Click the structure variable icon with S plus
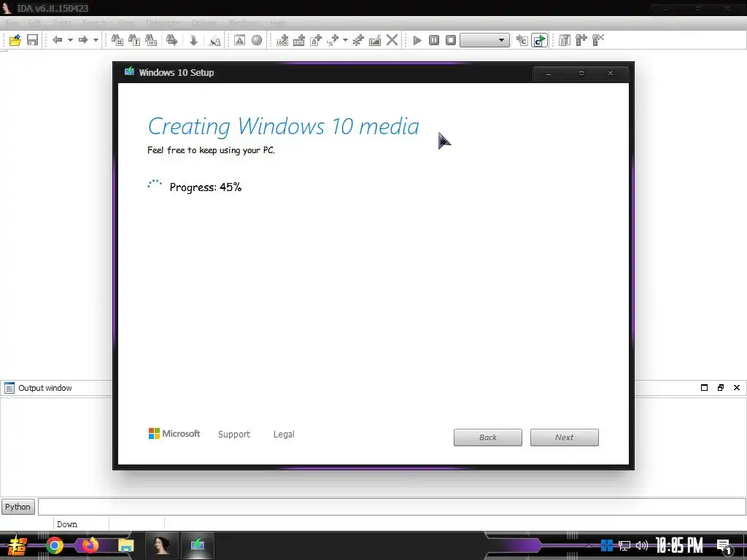This screenshot has height=560, width=747. click(x=333, y=40)
